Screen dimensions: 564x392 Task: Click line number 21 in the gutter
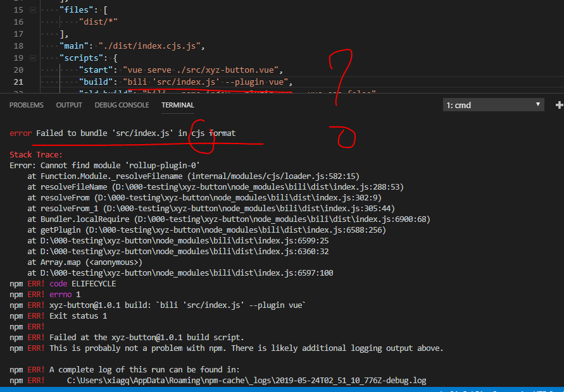[18, 82]
